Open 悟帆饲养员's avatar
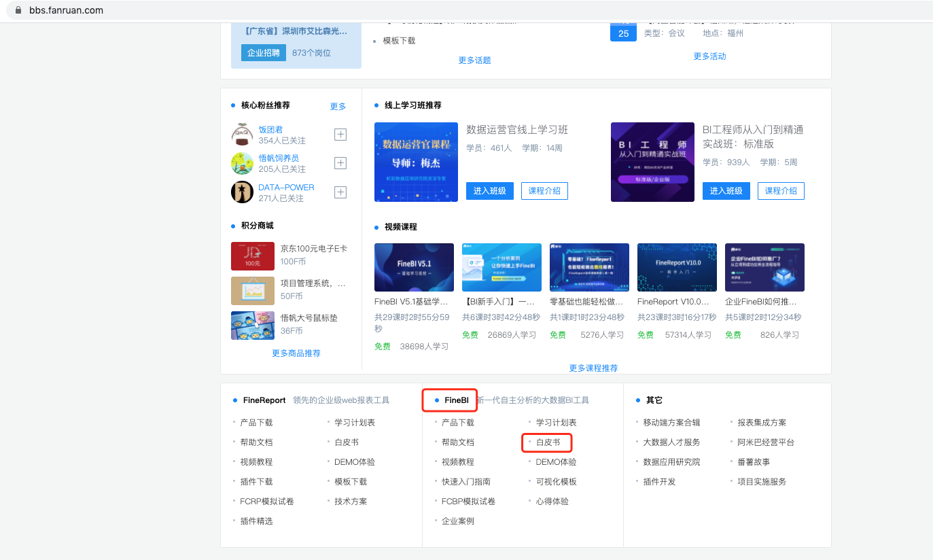The height and width of the screenshot is (560, 933). [242, 163]
